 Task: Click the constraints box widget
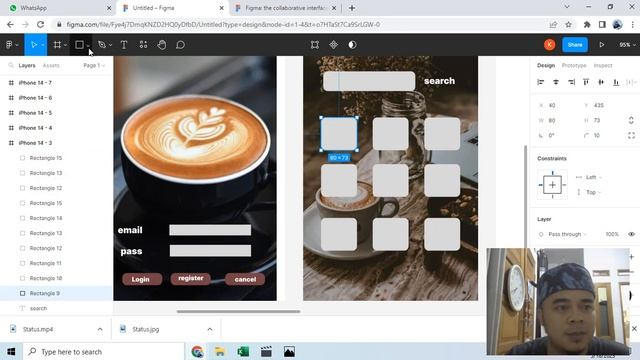[552, 185]
